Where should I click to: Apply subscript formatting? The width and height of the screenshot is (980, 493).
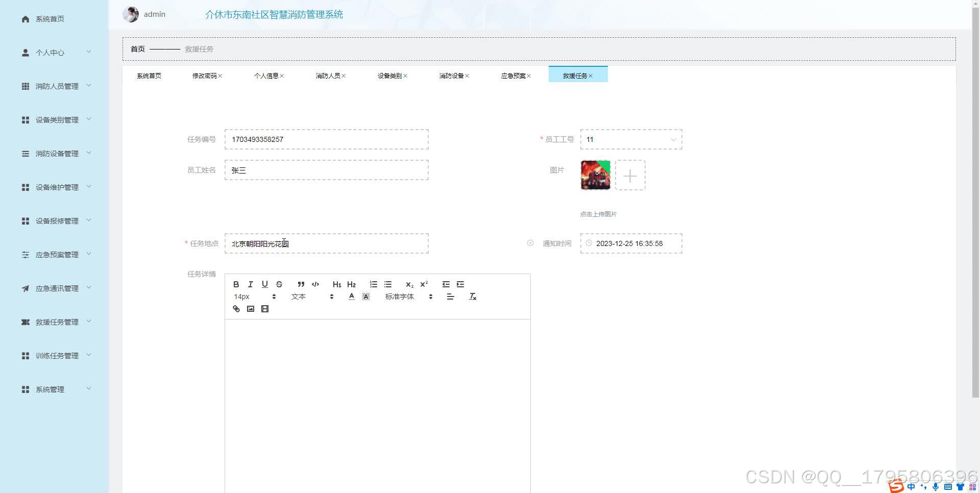[409, 284]
